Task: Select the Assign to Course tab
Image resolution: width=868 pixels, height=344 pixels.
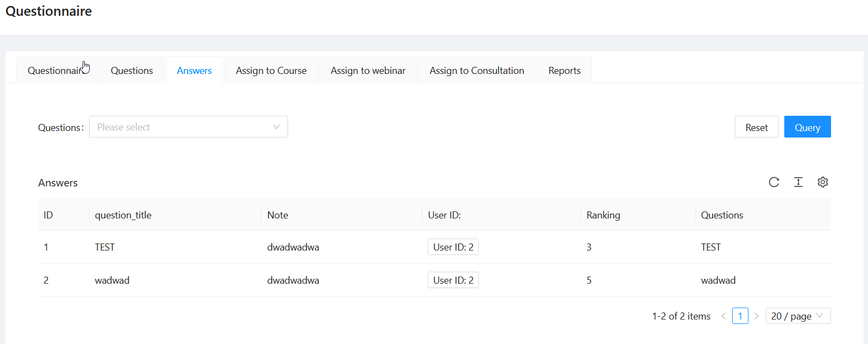Action: click(x=271, y=70)
